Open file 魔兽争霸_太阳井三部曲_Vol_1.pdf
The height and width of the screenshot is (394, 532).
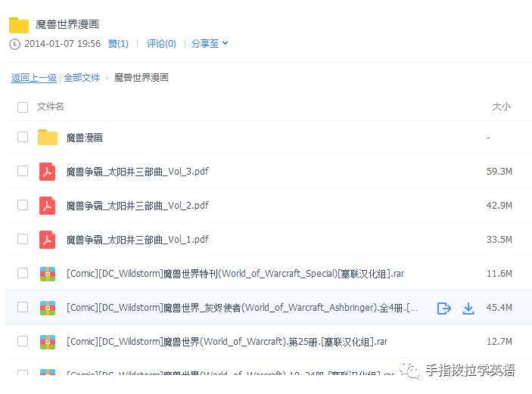pos(138,240)
